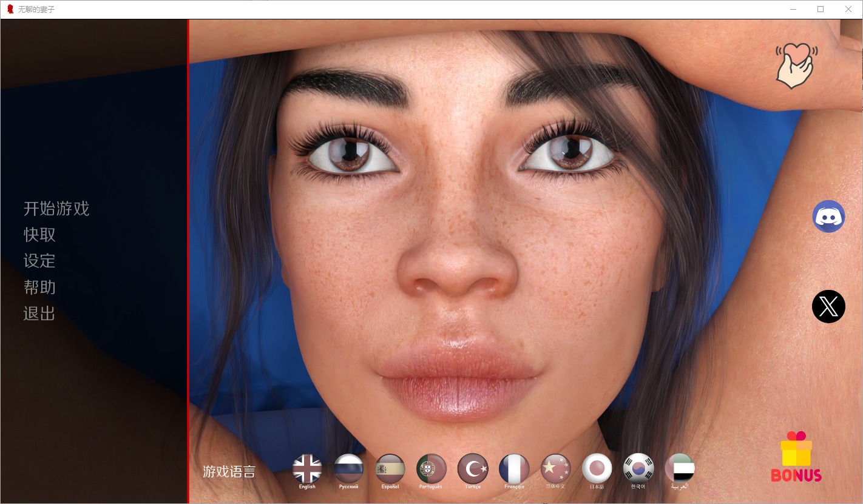The height and width of the screenshot is (504, 863).
Task: Switch game language to Русский
Action: tap(348, 469)
